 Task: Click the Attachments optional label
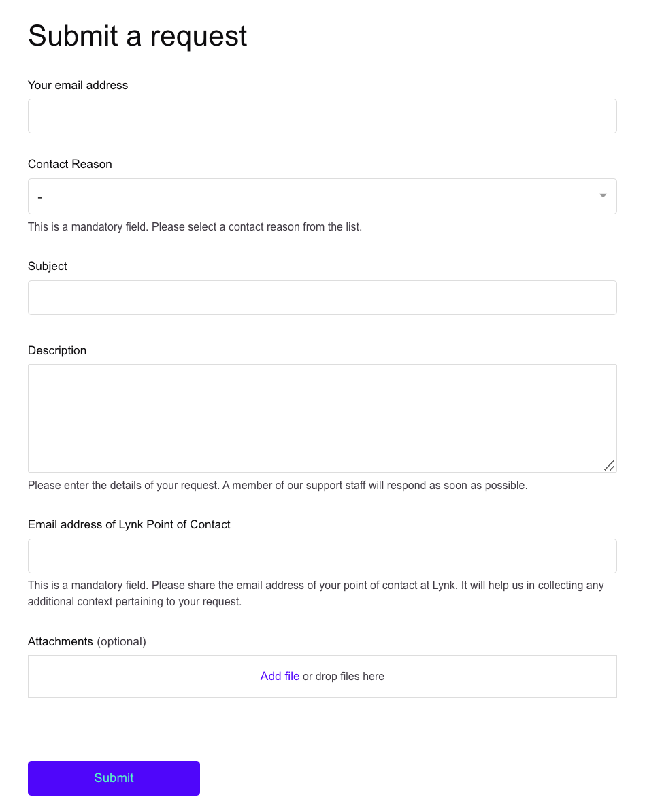click(x=86, y=641)
